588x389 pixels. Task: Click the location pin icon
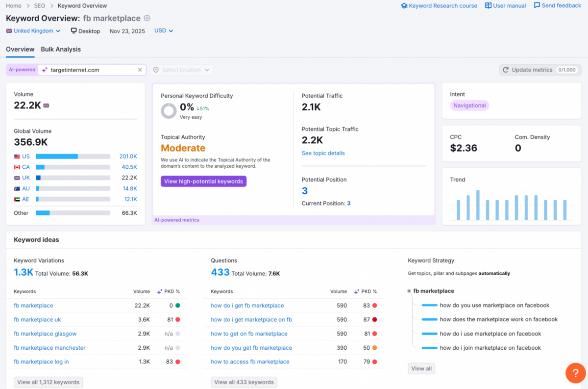(156, 70)
